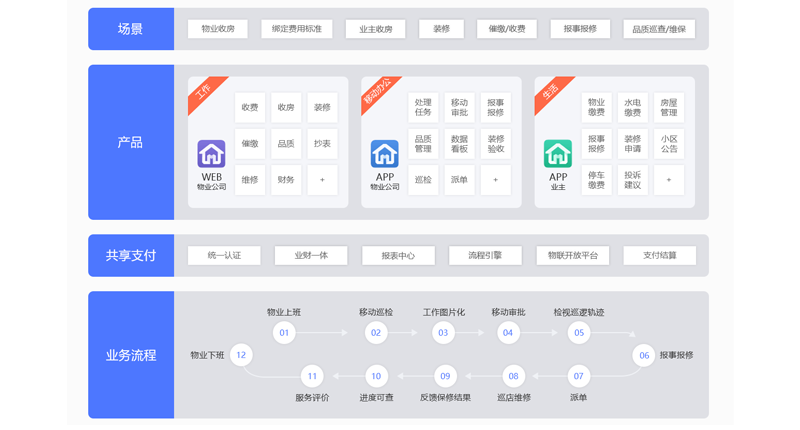Open the 收费 tile in WEB panel
Screen dimensions: 800x430
click(249, 107)
